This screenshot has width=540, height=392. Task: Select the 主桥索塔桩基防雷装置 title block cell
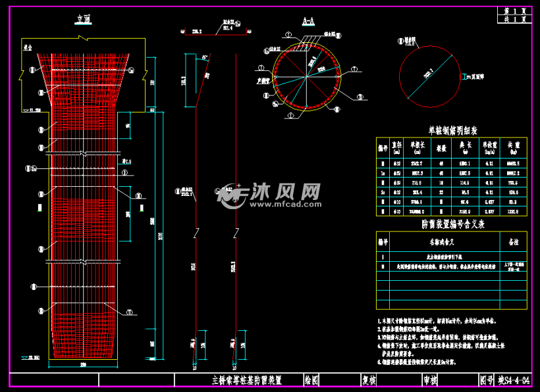coord(247,380)
